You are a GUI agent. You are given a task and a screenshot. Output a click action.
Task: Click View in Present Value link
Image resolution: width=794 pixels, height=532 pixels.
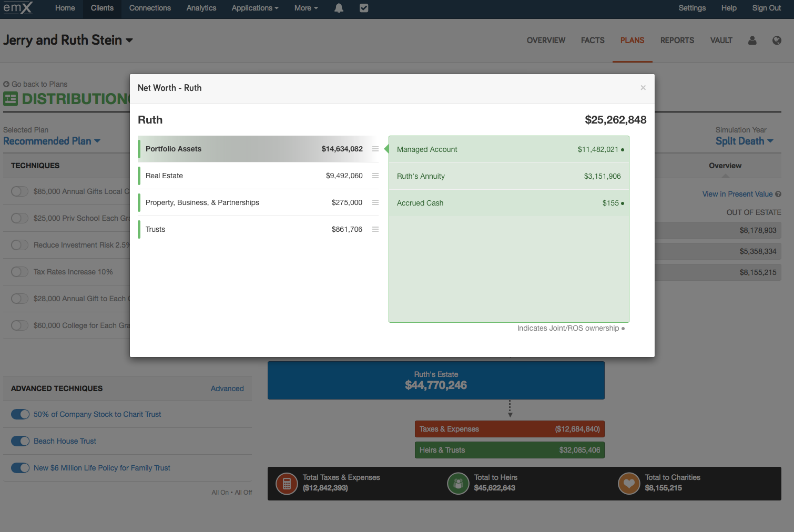(x=737, y=194)
